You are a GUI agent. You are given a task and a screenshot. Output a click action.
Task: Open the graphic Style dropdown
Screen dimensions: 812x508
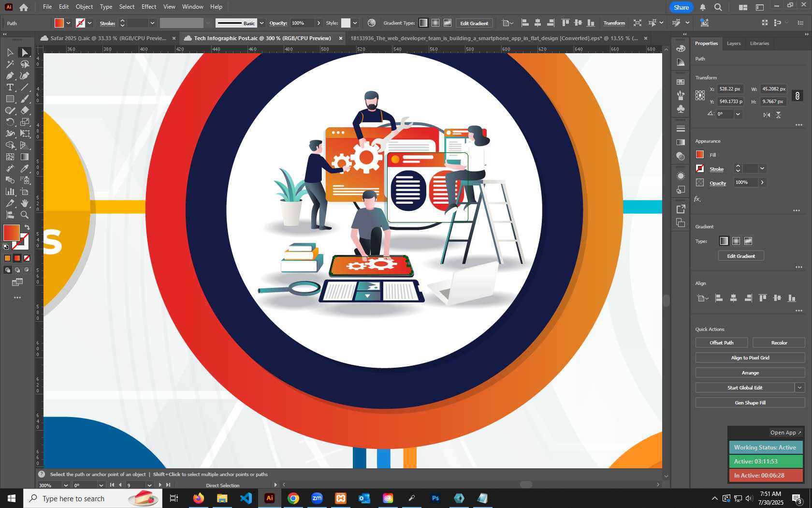point(355,23)
